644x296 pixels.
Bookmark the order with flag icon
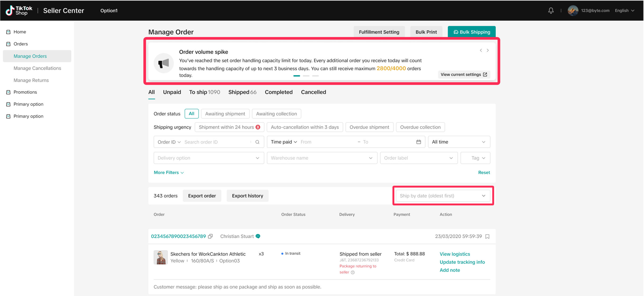pos(487,236)
